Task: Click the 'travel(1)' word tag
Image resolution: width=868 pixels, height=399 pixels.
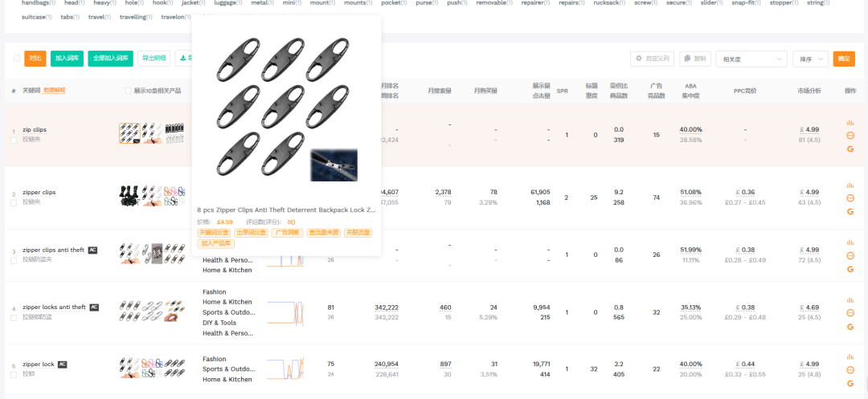Action: coord(100,17)
